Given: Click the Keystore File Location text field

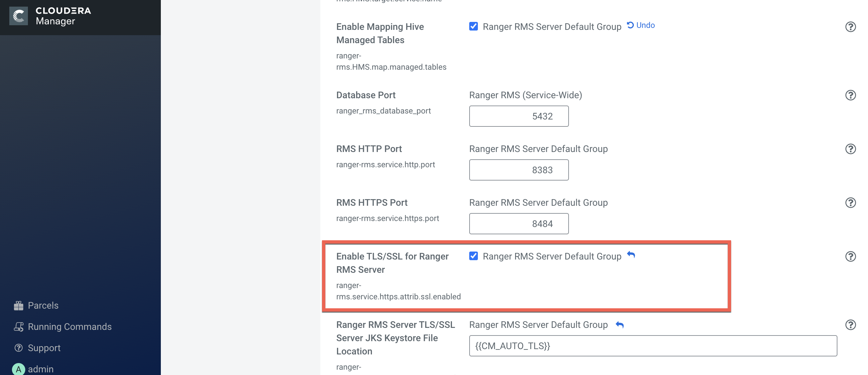Looking at the screenshot, I should click(x=653, y=346).
